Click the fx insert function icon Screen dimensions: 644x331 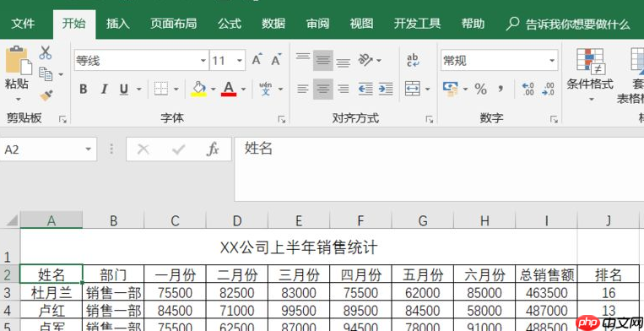tap(213, 149)
